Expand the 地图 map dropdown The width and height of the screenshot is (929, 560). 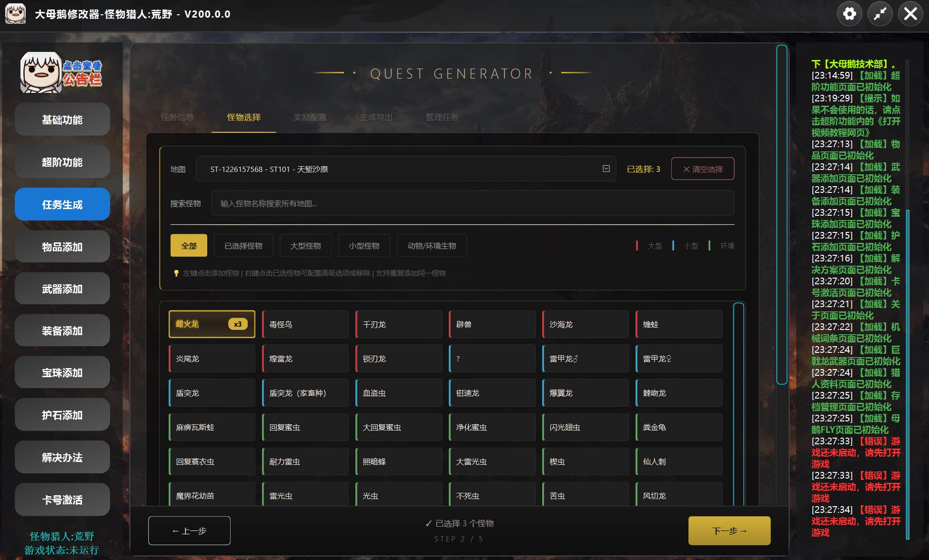[406, 169]
